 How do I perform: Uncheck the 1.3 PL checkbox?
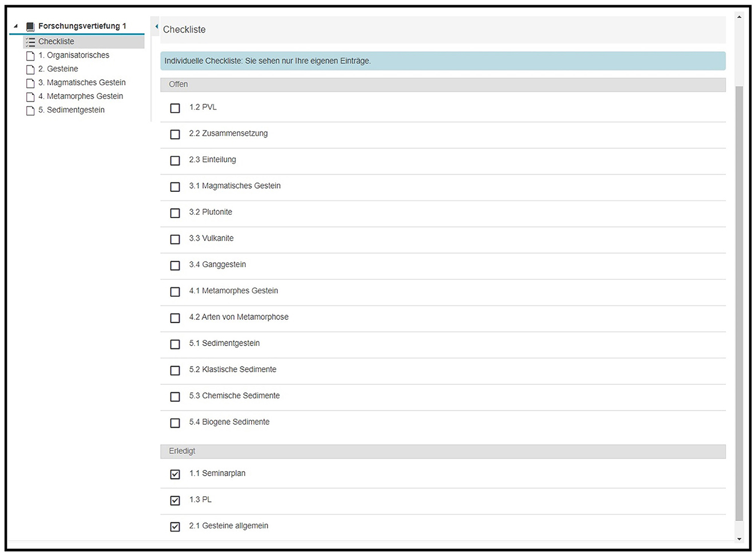pyautogui.click(x=175, y=501)
